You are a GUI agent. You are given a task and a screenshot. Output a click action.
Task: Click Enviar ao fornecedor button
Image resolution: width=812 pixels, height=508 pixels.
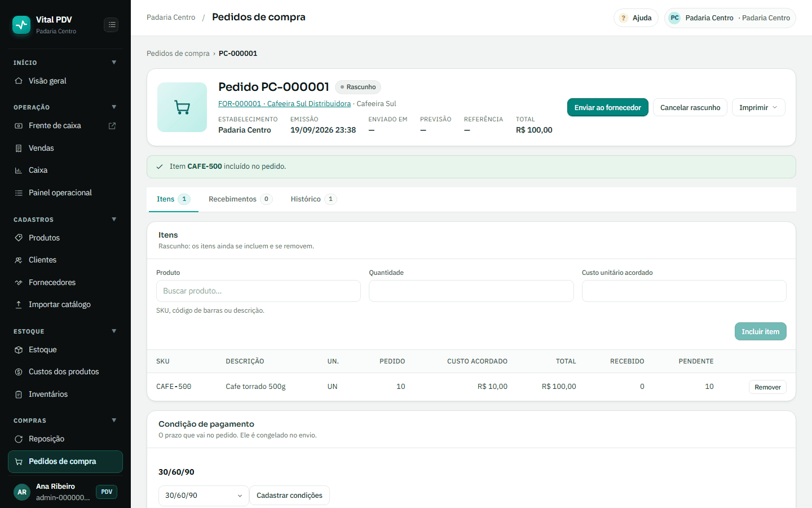pos(608,108)
